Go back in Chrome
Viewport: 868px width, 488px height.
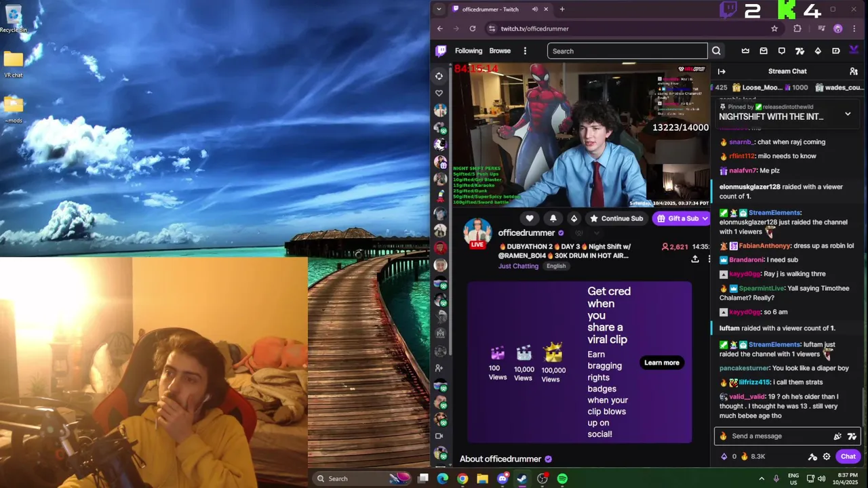point(440,28)
